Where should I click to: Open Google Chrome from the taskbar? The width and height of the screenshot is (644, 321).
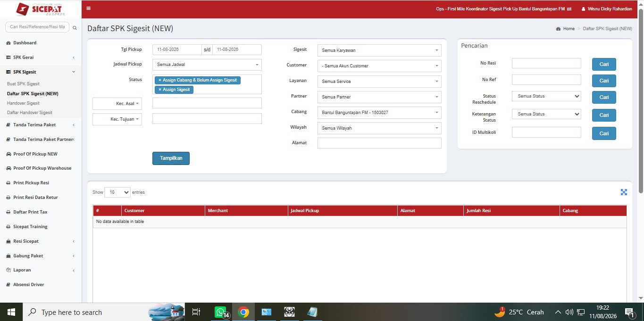pyautogui.click(x=243, y=312)
